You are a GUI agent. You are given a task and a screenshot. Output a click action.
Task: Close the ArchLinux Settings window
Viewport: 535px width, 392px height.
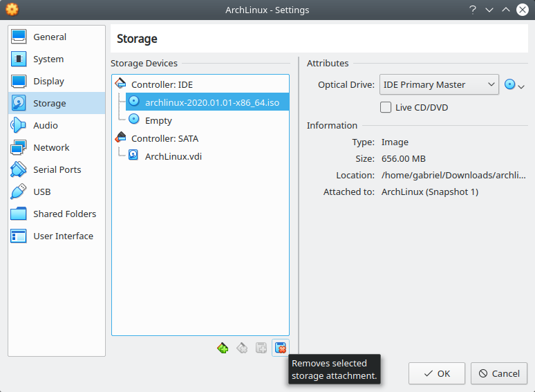[x=523, y=10]
